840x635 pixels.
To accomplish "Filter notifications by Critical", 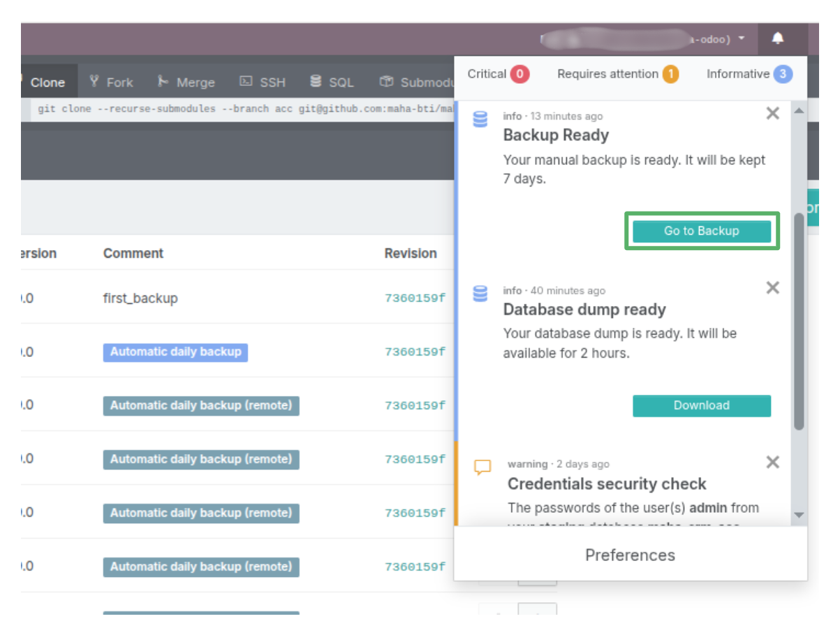I will coord(498,74).
